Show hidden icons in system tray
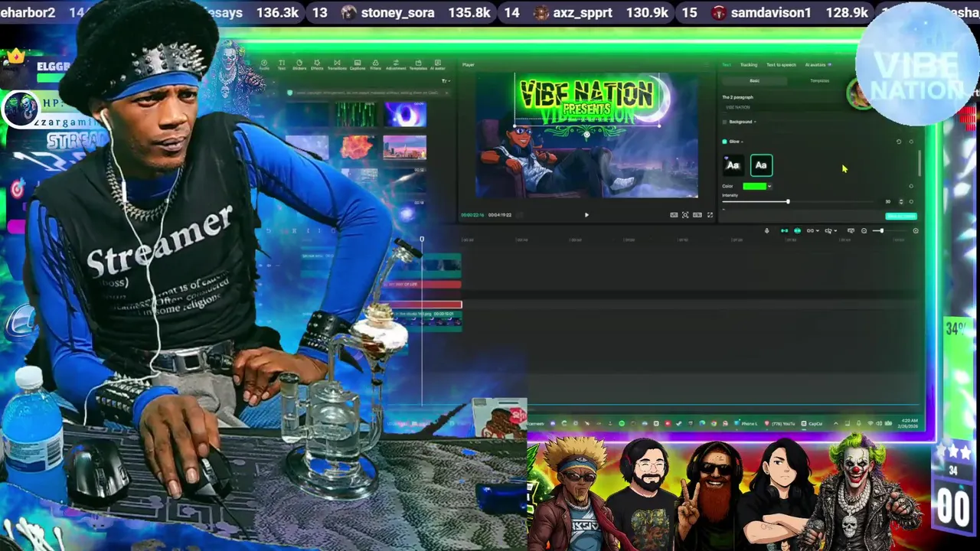The height and width of the screenshot is (551, 980). [x=835, y=423]
